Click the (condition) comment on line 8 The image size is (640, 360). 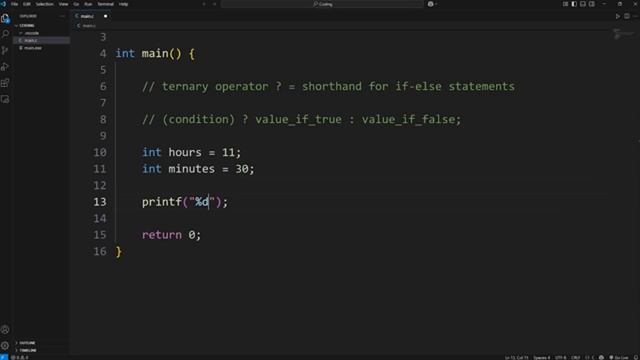click(301, 119)
